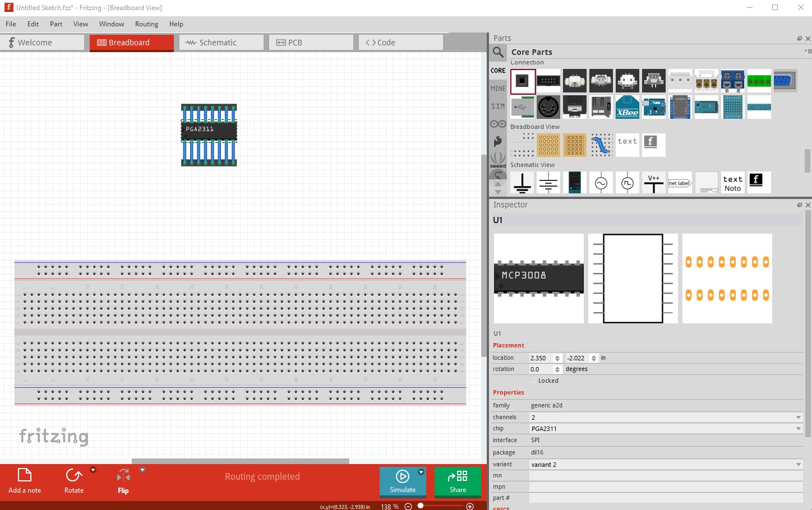Image resolution: width=812 pixels, height=510 pixels.
Task: Open the Simulate options dropdown arrow
Action: point(421,472)
